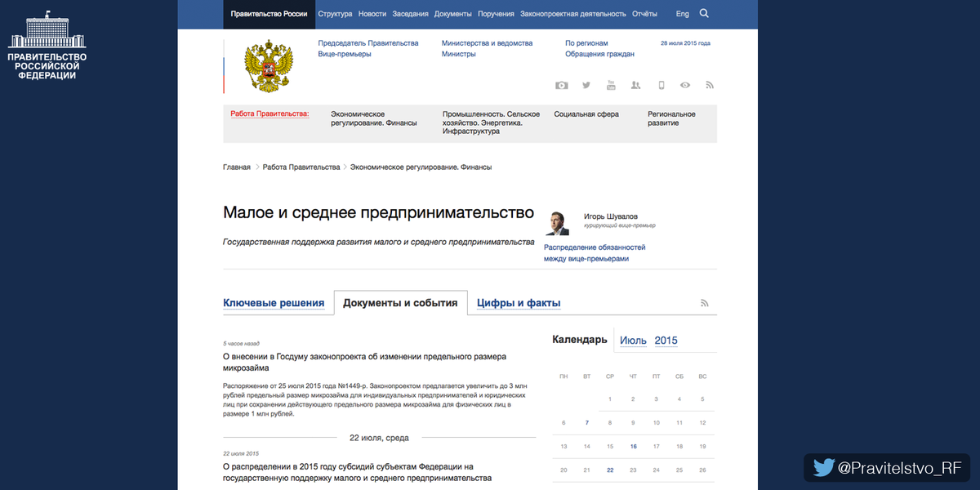This screenshot has width=980, height=490.
Task: Open the Заседания menu item
Action: [x=410, y=14]
